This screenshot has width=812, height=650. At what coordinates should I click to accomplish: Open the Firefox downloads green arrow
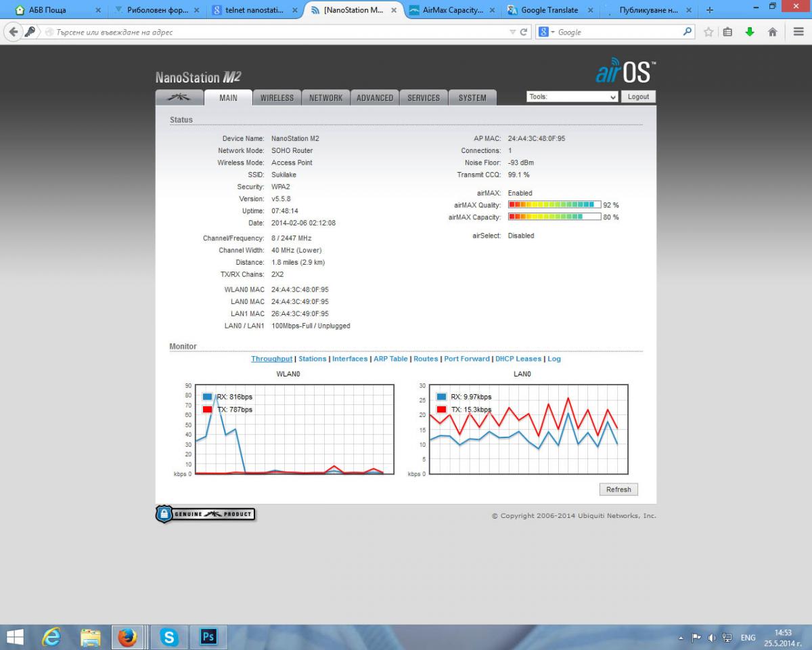[x=750, y=32]
